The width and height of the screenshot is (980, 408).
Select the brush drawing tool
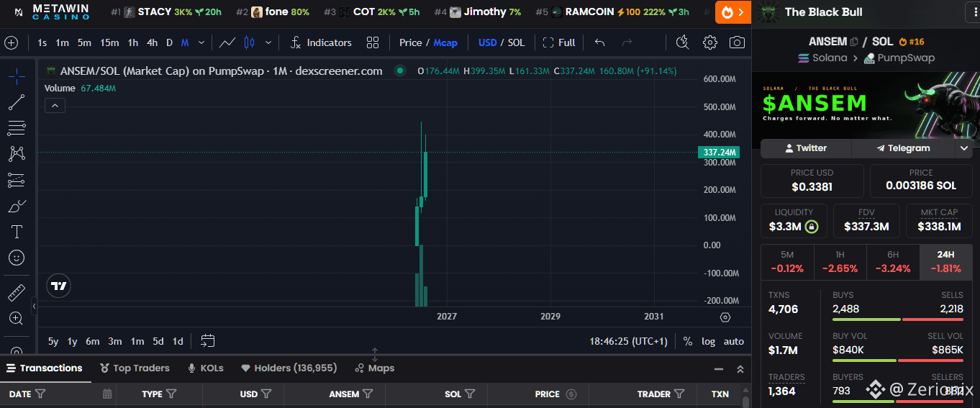17,207
